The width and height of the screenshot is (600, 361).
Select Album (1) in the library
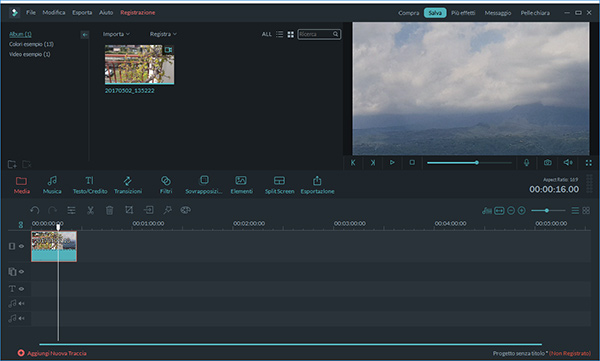20,34
